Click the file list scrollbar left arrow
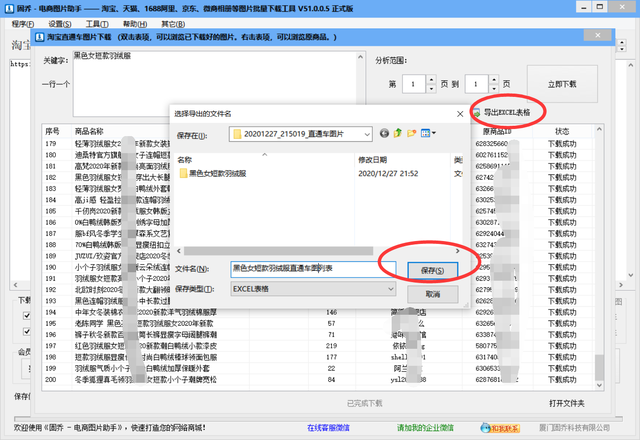The width and height of the screenshot is (640, 440). point(179,251)
